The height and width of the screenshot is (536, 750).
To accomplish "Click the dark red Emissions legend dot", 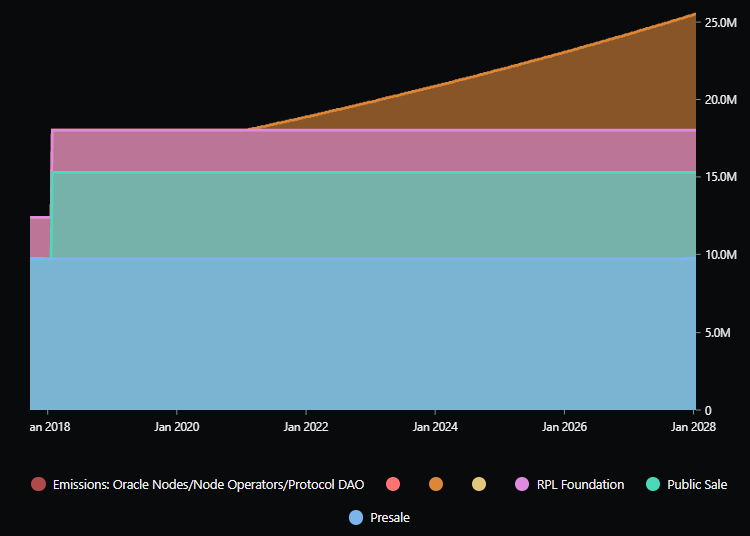I will pyautogui.click(x=39, y=484).
